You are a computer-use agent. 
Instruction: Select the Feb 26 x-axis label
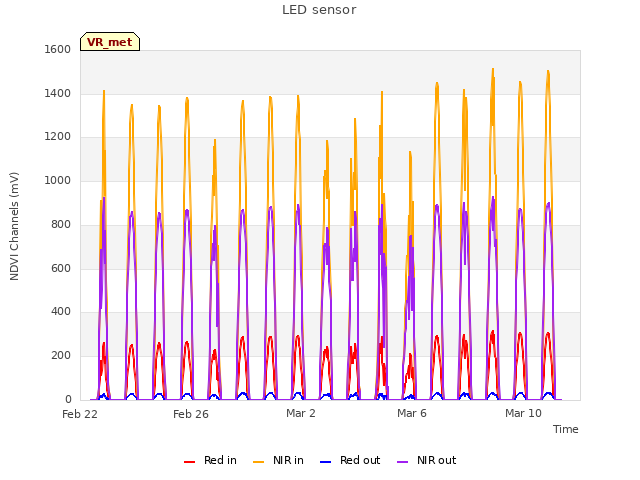pos(191,414)
